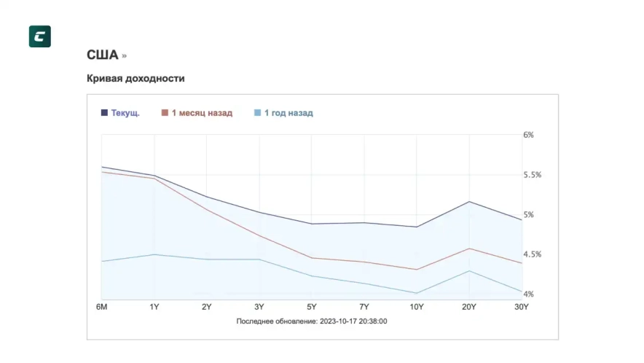Open the США heading link
This screenshot has height=363, width=644.
point(102,55)
